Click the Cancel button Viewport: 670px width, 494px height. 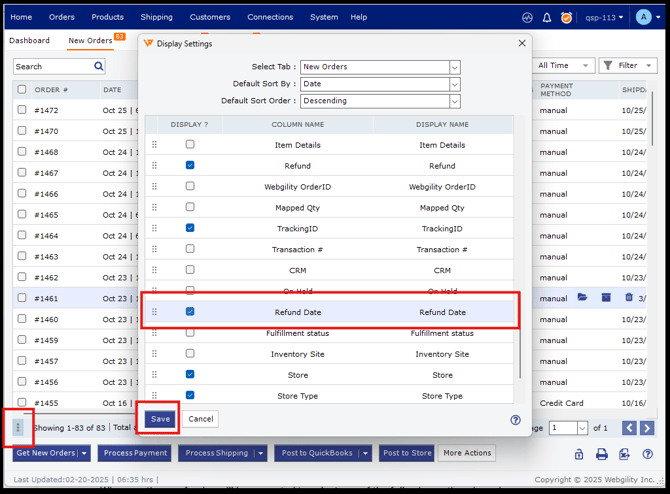(x=201, y=419)
